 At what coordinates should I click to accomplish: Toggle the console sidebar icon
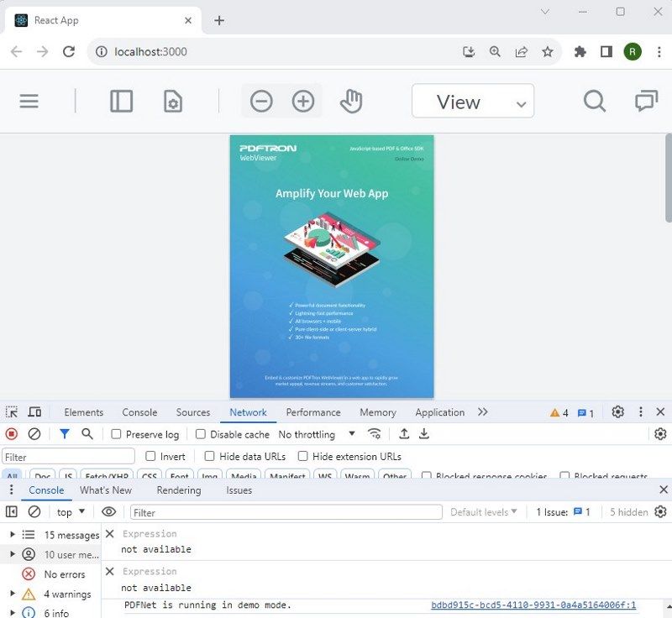coord(12,512)
